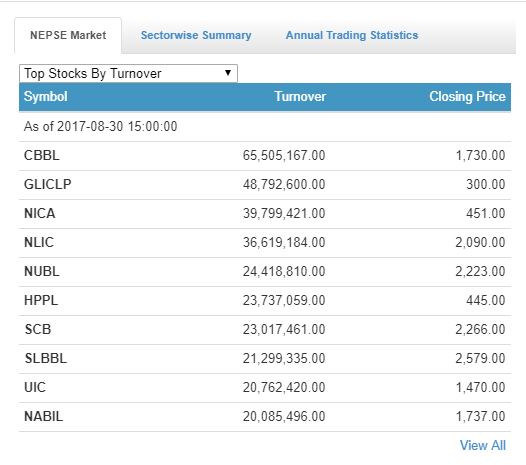
Task: Open the Sectorwise Summary tab
Action: click(x=196, y=35)
